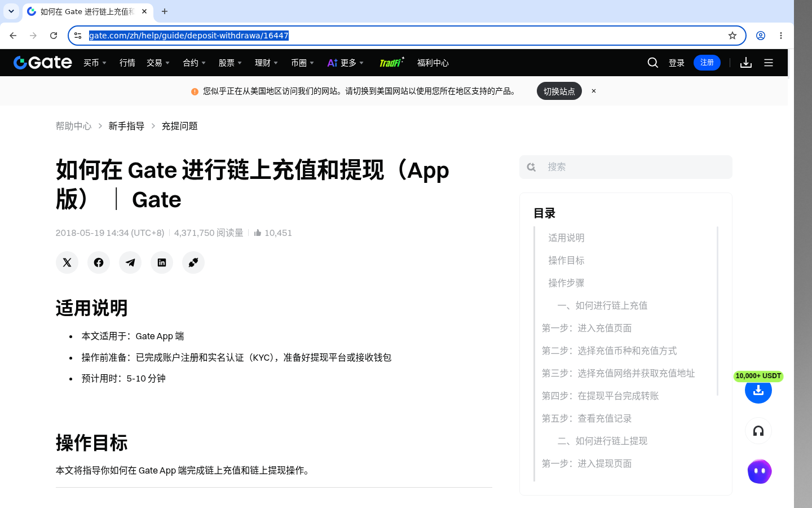Open the site search magnifier icon
The image size is (812, 508).
(x=653, y=63)
